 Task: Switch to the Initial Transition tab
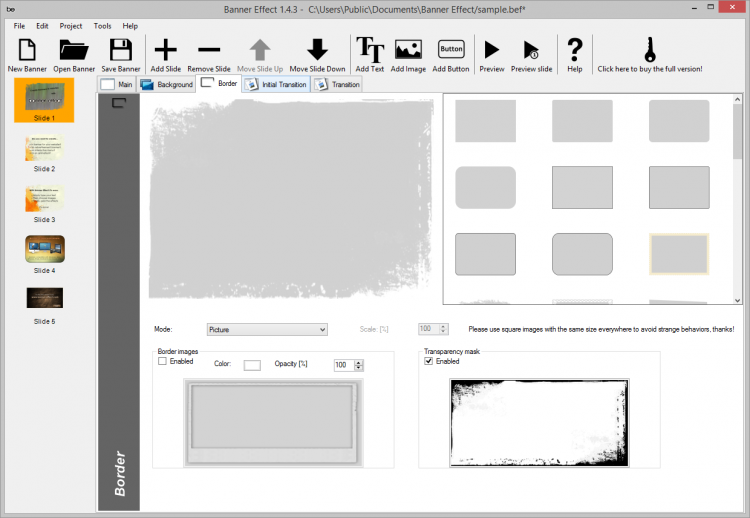tap(276, 85)
